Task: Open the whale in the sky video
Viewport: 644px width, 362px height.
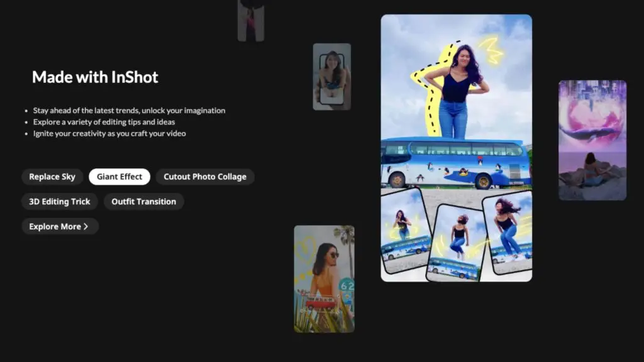Action: click(x=592, y=140)
